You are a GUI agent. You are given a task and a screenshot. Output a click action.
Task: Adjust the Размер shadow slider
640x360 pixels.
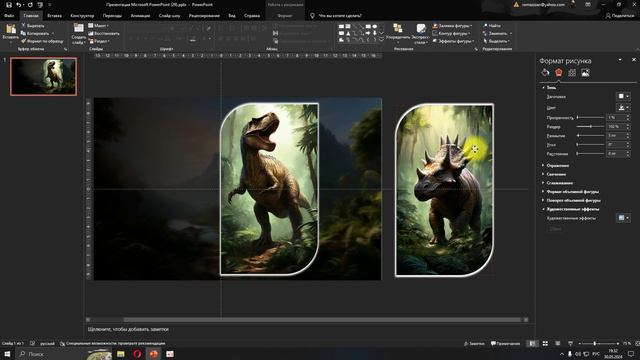pos(590,127)
